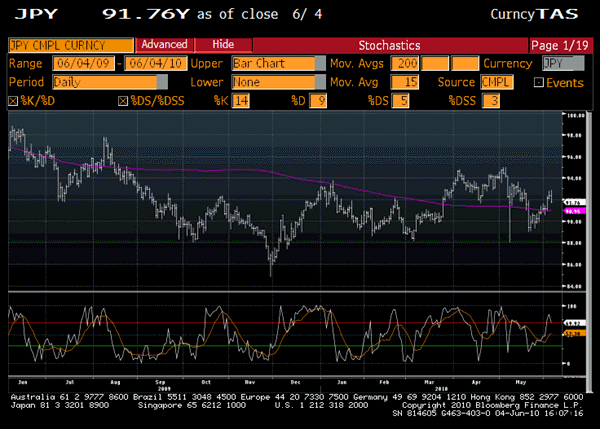Enable the Events checkbox
The image size is (600, 429).
click(x=539, y=82)
